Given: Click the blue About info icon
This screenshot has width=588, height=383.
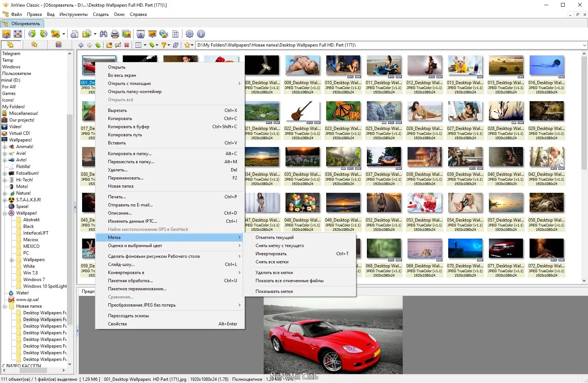Looking at the screenshot, I should tap(201, 34).
